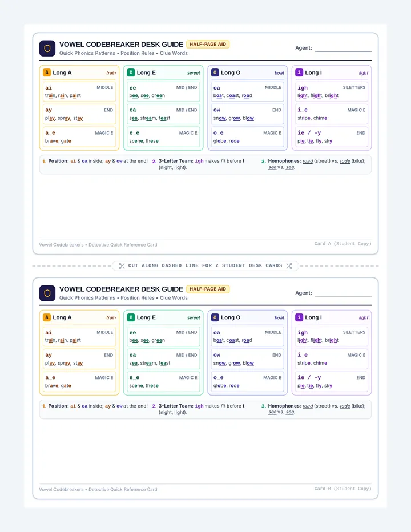Viewport: 411px width, 532px height.
Task: Click the purple Long I badge icon on Card B
Action: [299, 317]
